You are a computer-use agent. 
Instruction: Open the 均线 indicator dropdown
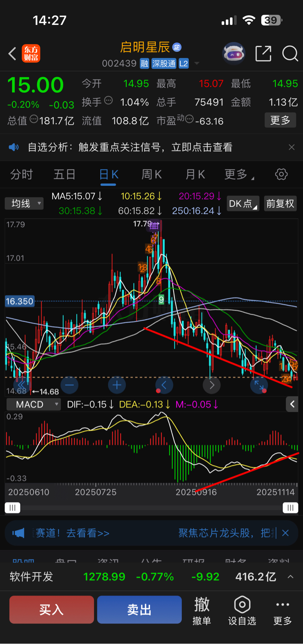24,203
